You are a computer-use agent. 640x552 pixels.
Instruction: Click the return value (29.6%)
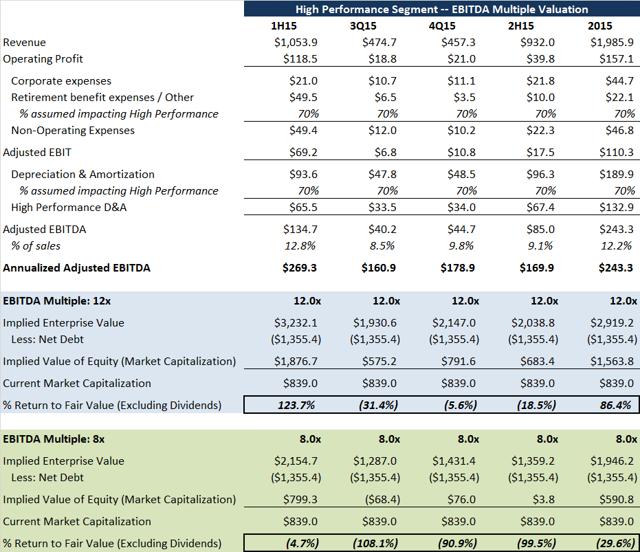pyautogui.click(x=616, y=544)
